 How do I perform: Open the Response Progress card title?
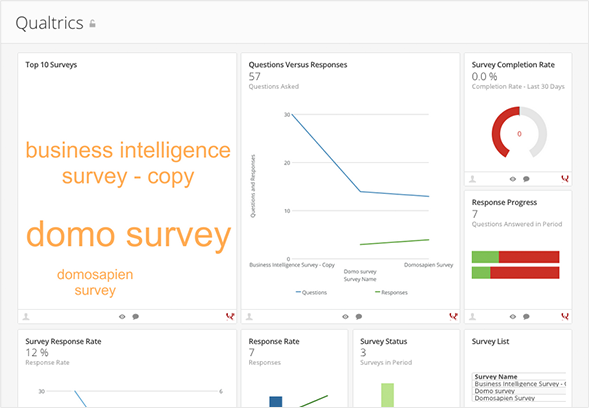[504, 202]
